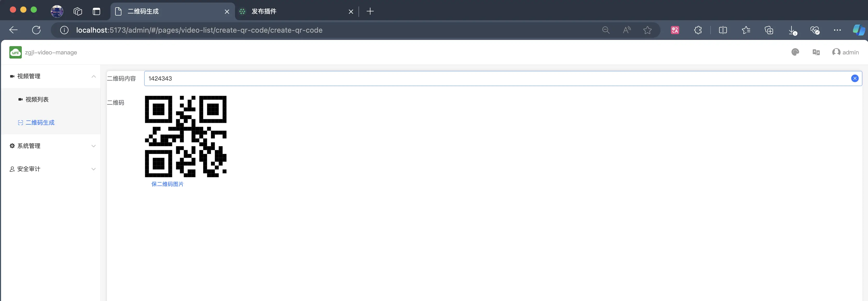868x301 pixels.
Task: Open the theme palette switcher
Action: point(795,52)
